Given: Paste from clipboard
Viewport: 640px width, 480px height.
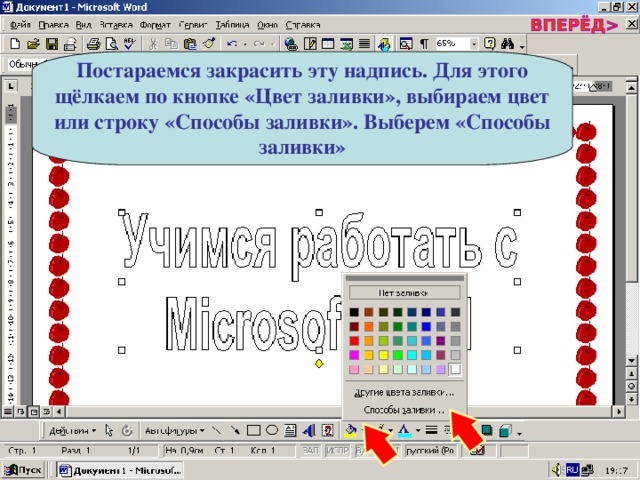Looking at the screenshot, I should (190, 43).
